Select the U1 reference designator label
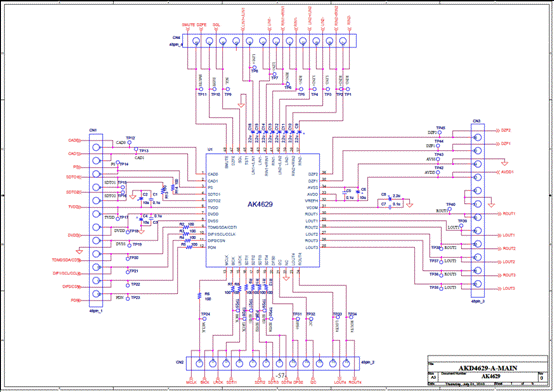 210,150
